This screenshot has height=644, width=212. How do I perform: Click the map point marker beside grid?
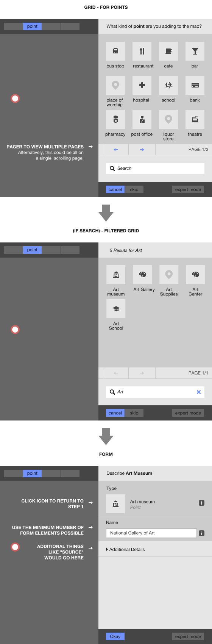click(x=15, y=98)
